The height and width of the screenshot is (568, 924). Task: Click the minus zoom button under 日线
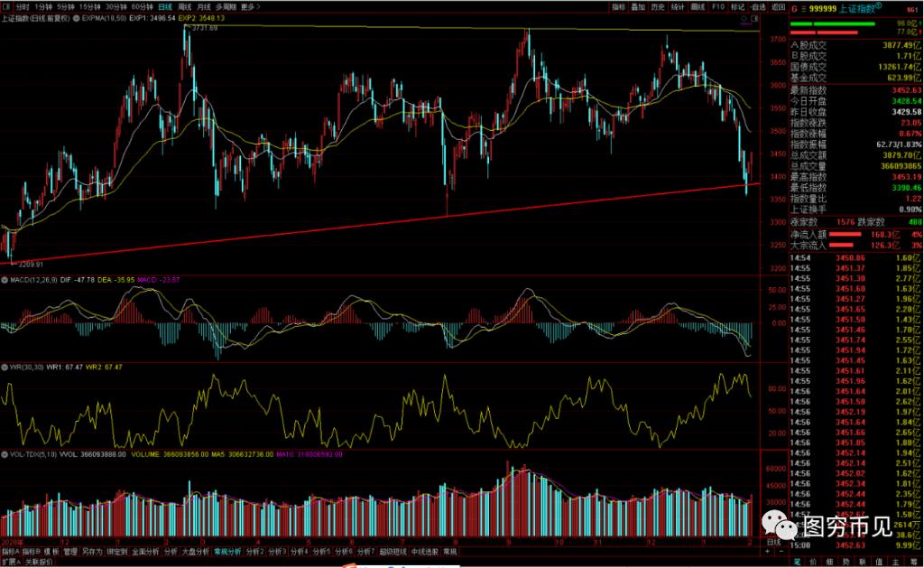point(781,552)
